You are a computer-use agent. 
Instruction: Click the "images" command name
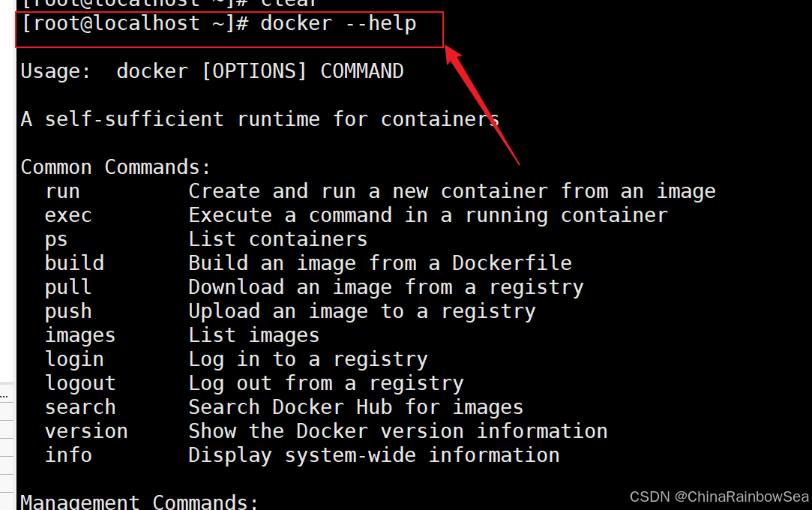80,335
